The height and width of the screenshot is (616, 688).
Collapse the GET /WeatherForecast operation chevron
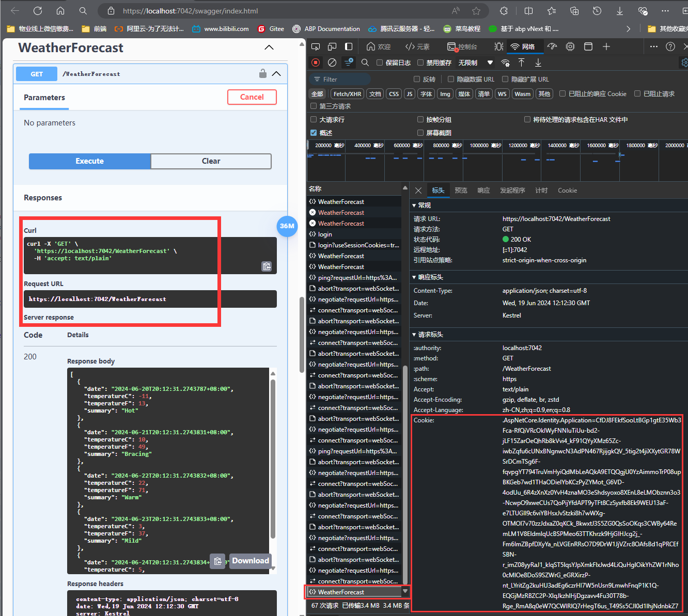277,74
